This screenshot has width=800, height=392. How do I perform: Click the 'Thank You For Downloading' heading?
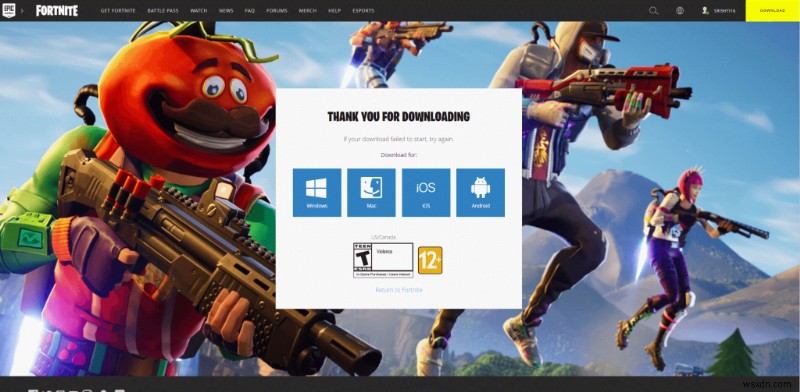pos(398,117)
